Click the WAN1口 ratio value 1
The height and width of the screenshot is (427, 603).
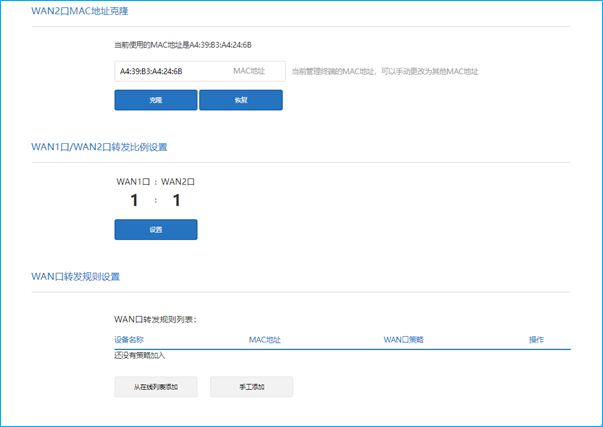(134, 200)
